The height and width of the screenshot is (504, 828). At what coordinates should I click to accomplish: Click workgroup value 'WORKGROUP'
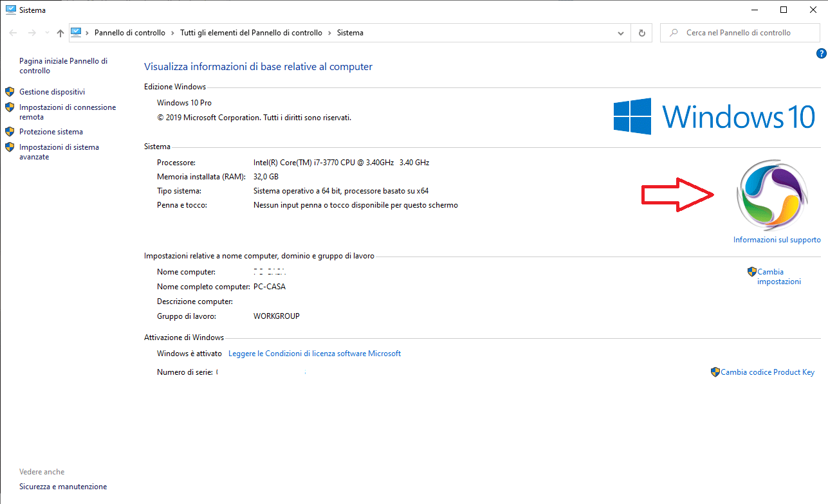click(x=277, y=316)
